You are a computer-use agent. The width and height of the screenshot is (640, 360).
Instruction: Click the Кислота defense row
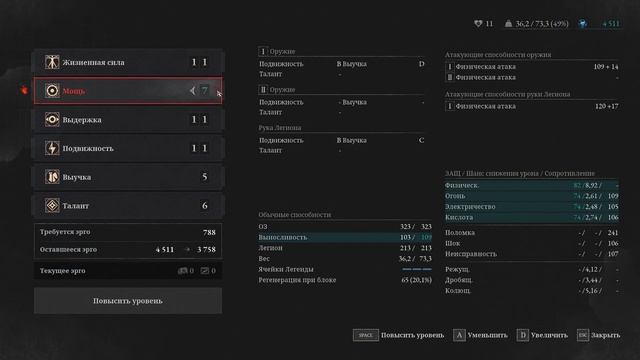(x=531, y=217)
